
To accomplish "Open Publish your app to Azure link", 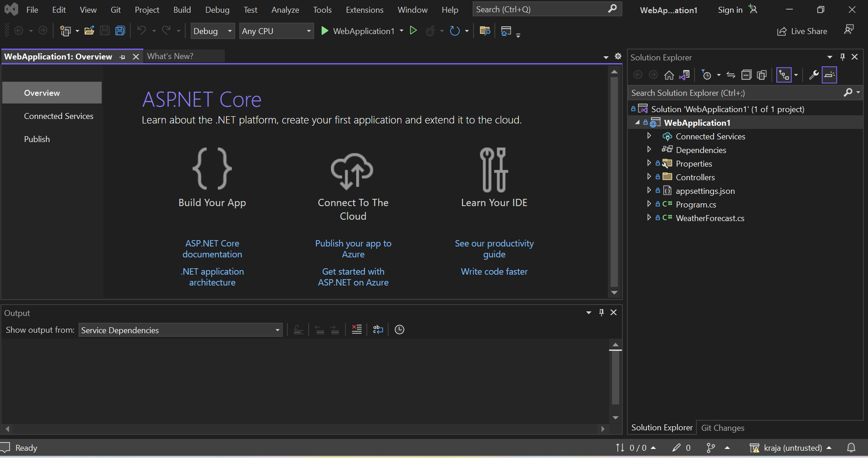I will 353,249.
